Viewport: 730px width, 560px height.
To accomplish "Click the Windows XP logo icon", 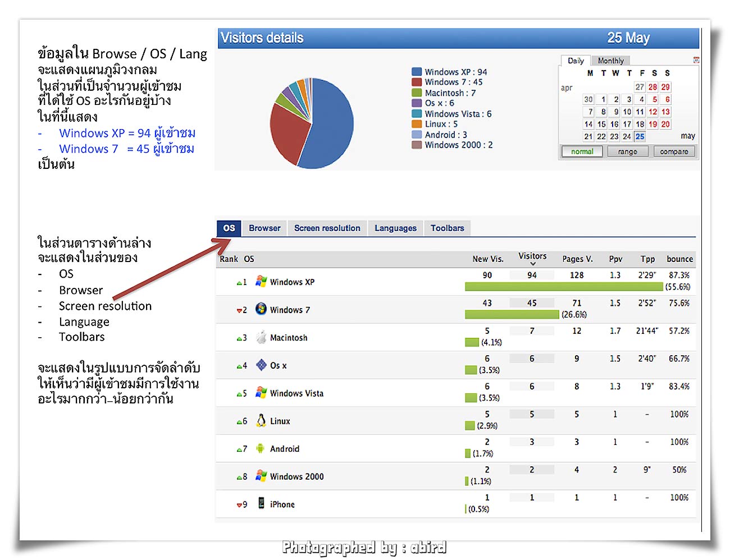I will point(261,281).
